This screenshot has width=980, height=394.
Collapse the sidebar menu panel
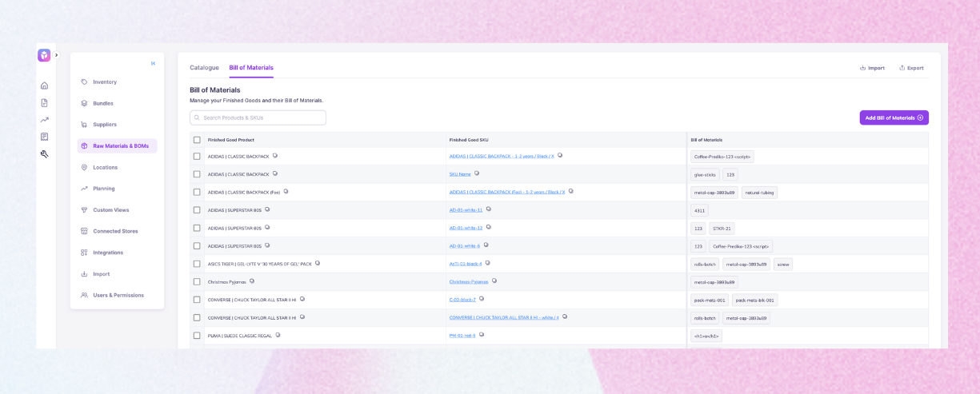[x=153, y=63]
